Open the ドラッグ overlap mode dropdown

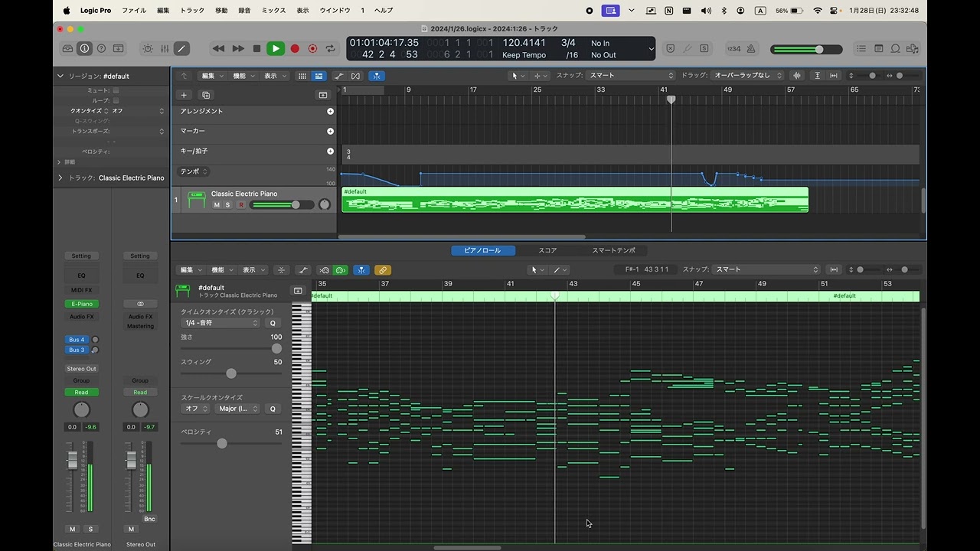click(748, 76)
